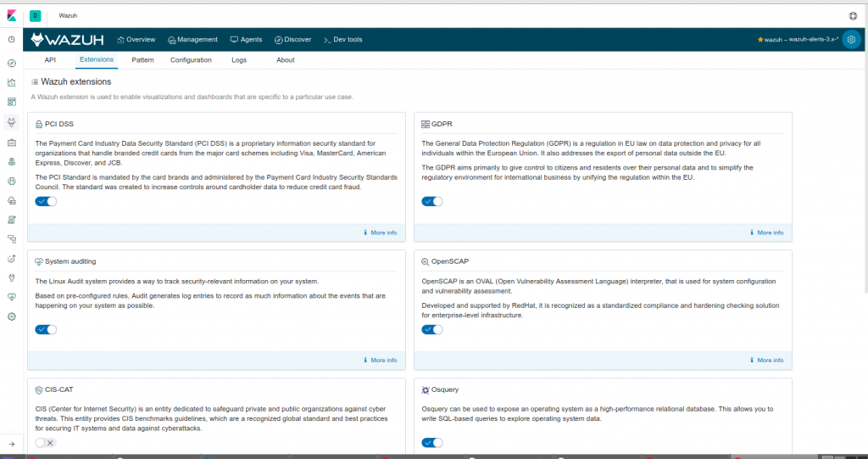Open More info for GDPR
868x459 pixels.
coord(766,232)
